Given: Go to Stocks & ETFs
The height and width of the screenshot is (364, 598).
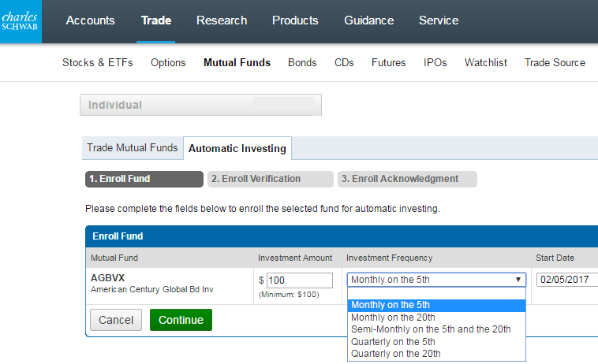Looking at the screenshot, I should (x=98, y=62).
